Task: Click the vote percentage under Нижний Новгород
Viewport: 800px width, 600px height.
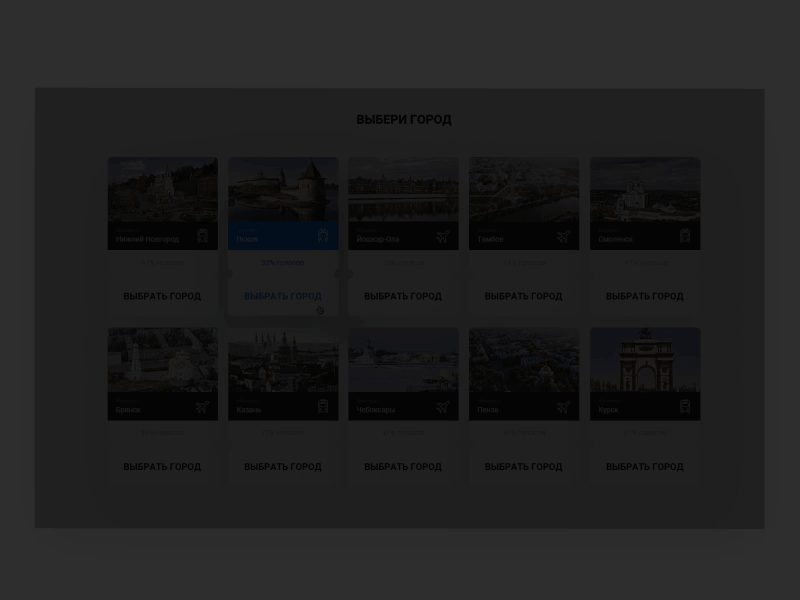Action: point(162,263)
